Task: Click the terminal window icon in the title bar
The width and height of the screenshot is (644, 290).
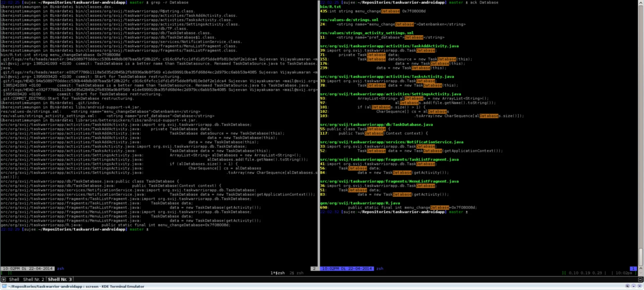Action: [4, 286]
